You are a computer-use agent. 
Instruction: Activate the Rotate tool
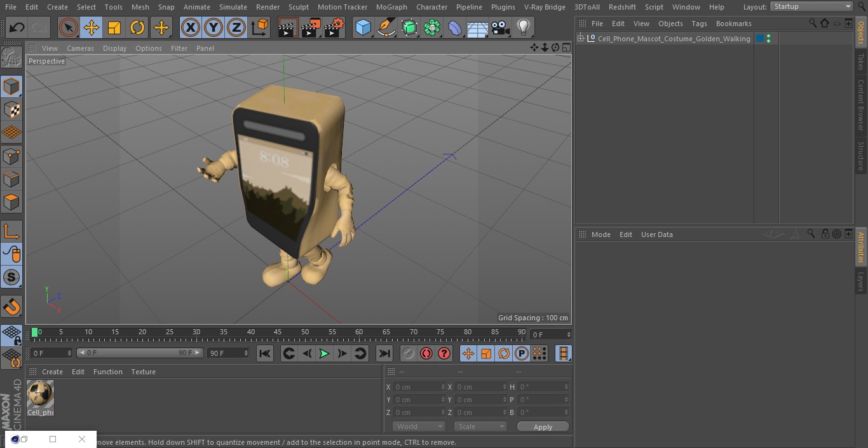137,27
